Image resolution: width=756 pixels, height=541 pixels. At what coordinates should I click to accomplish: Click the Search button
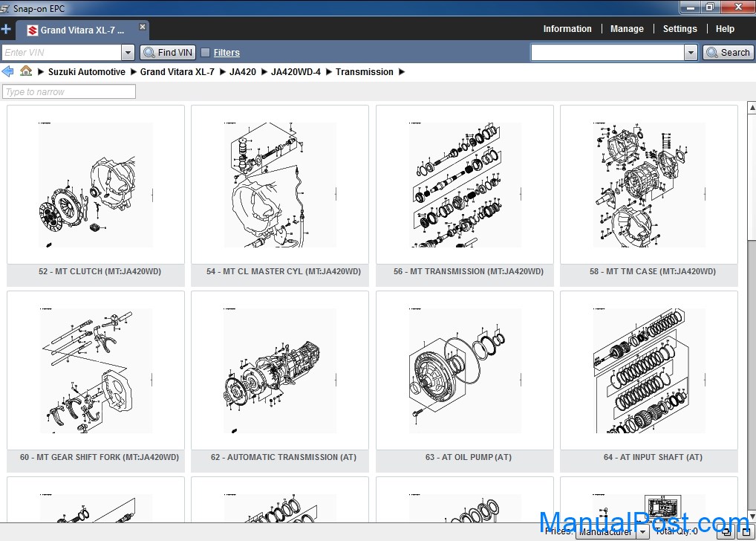(728, 52)
